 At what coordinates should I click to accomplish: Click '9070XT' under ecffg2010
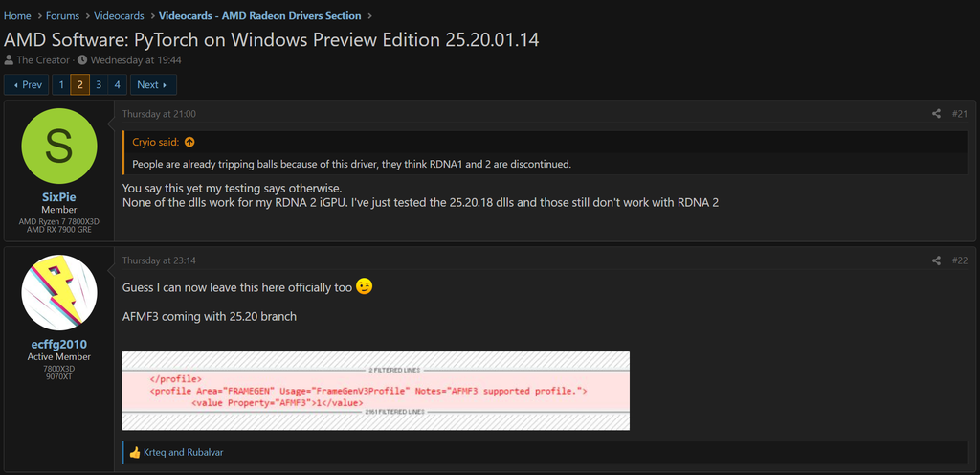coord(59,377)
